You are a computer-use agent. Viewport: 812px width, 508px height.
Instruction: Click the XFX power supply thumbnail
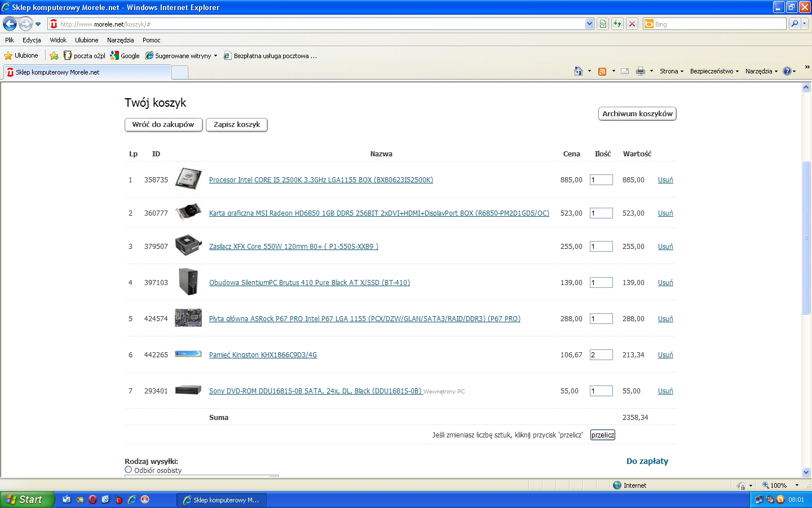[x=188, y=246]
